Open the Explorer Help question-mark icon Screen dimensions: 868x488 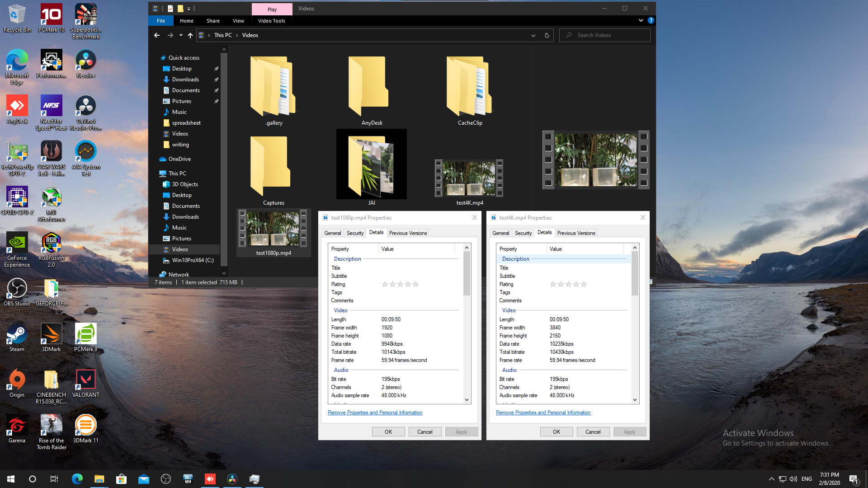tap(651, 21)
